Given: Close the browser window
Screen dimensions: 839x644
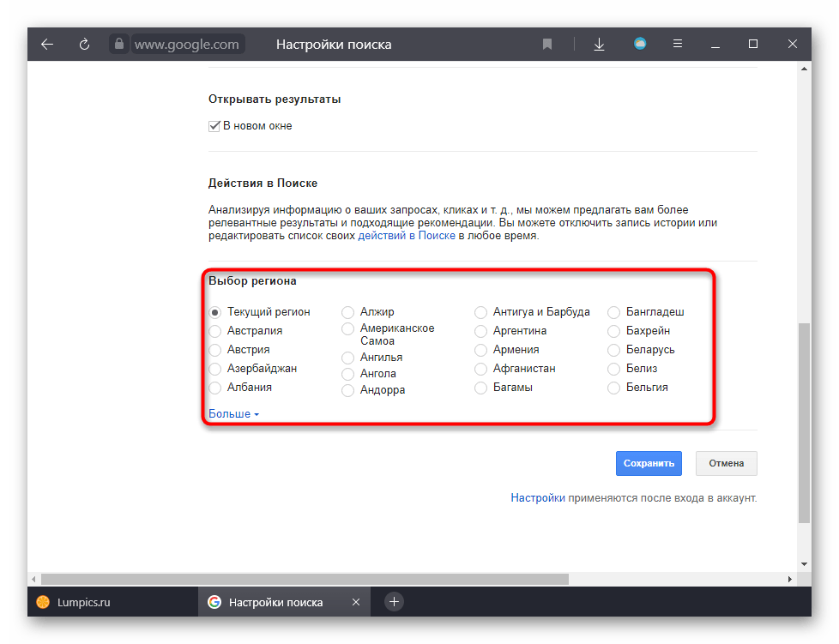Looking at the screenshot, I should coord(793,44).
